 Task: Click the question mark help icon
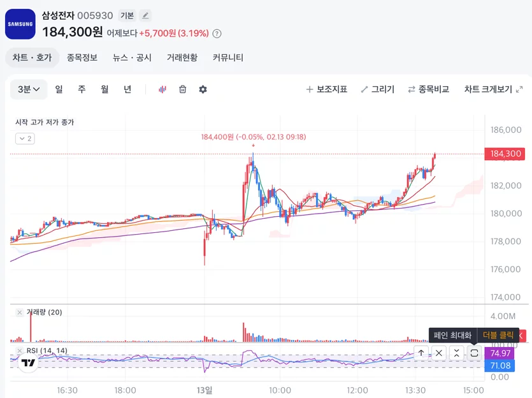pyautogui.click(x=217, y=34)
